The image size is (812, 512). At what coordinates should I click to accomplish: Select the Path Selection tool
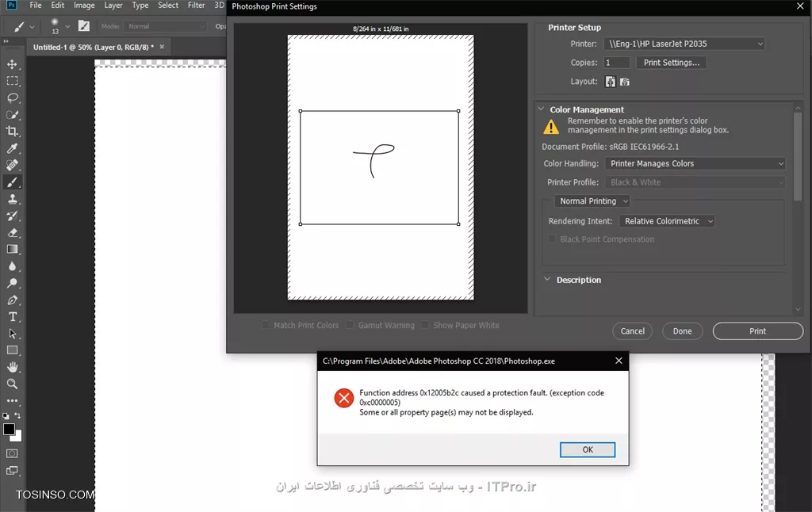pyautogui.click(x=12, y=334)
